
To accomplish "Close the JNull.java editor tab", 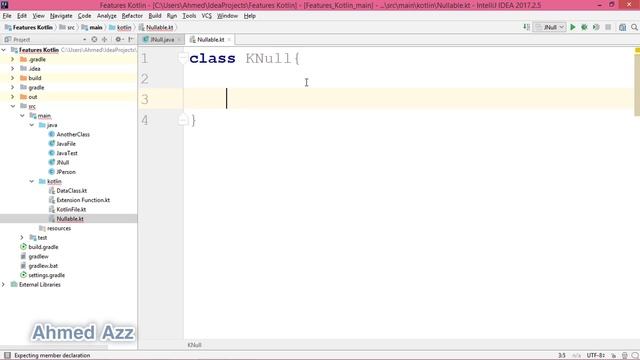I will 179,40.
